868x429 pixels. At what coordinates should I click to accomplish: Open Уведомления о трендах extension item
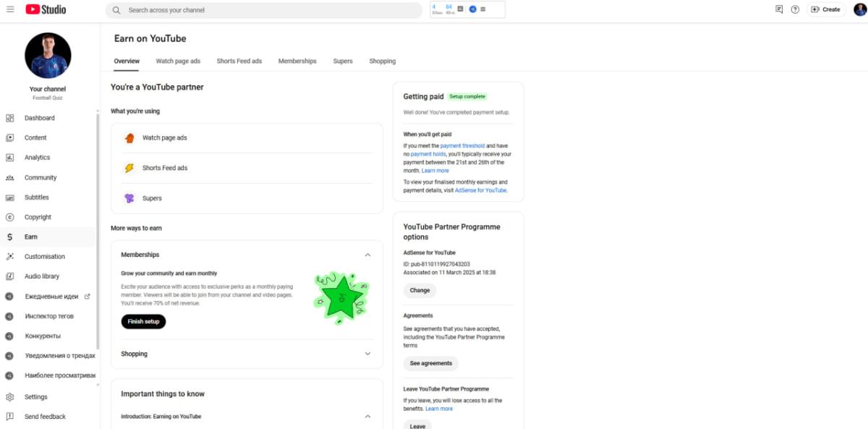coord(50,355)
